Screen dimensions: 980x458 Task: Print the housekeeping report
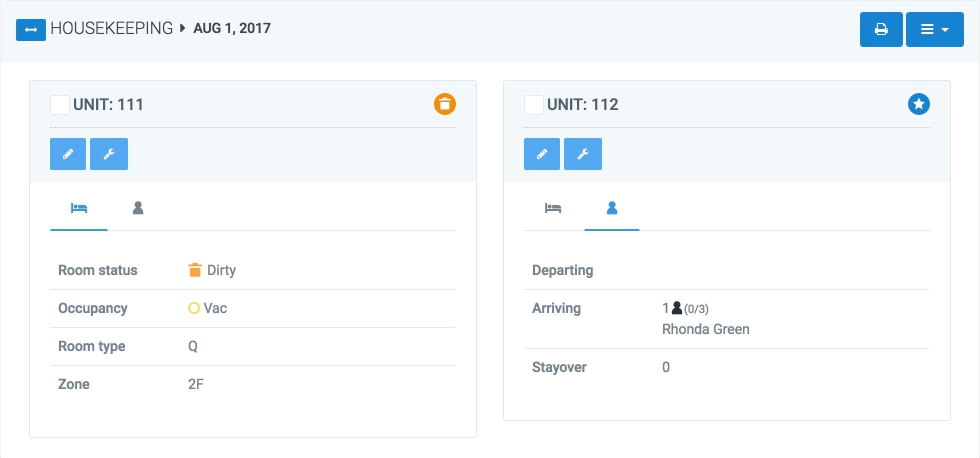coord(881,29)
